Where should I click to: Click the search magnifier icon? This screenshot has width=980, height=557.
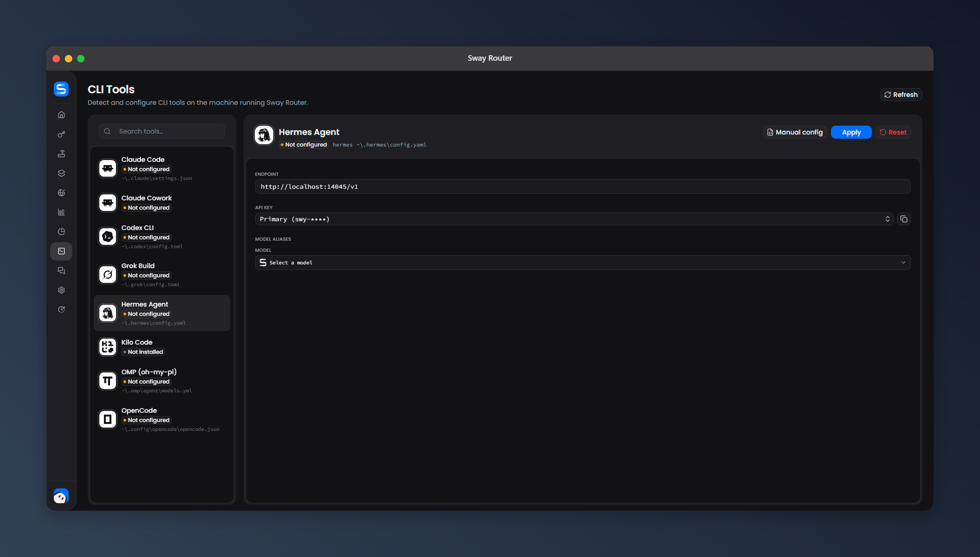107,131
